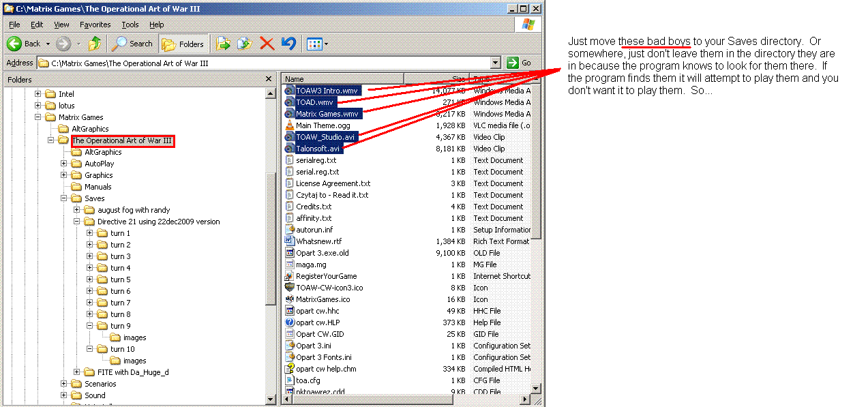Click the blue Undo toolbar icon
Screen dimensions: 868x407
[x=288, y=44]
